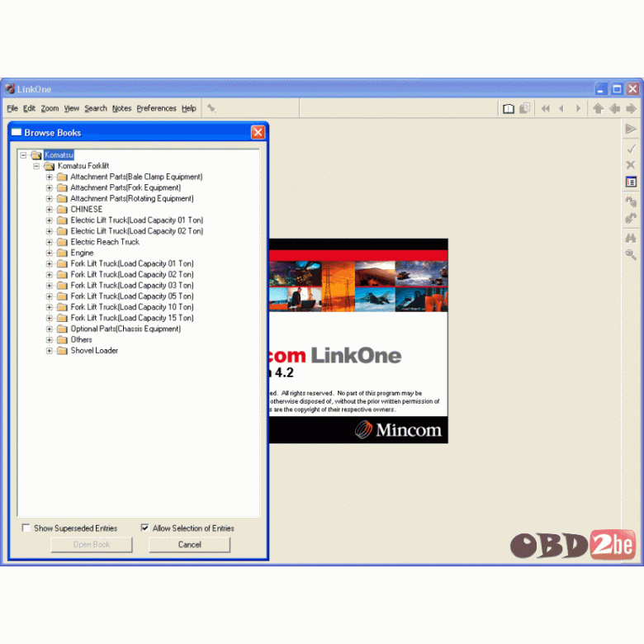Click the pin icon next to Help menu

coord(211,108)
